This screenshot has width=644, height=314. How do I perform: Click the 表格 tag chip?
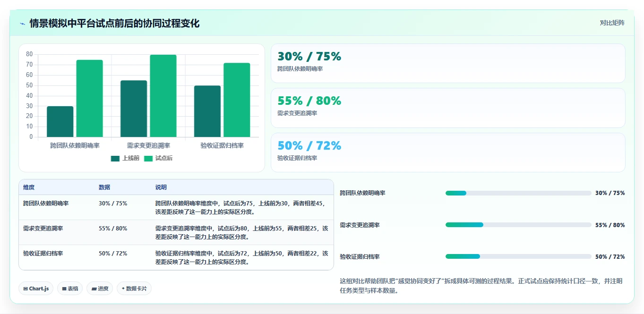coord(70,289)
